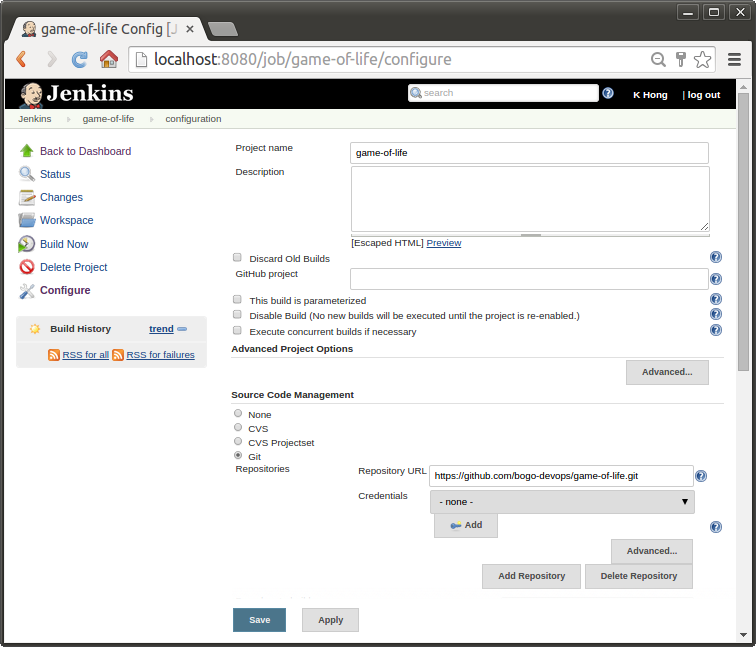Click the game-of-life breadcrumb

(x=108, y=119)
